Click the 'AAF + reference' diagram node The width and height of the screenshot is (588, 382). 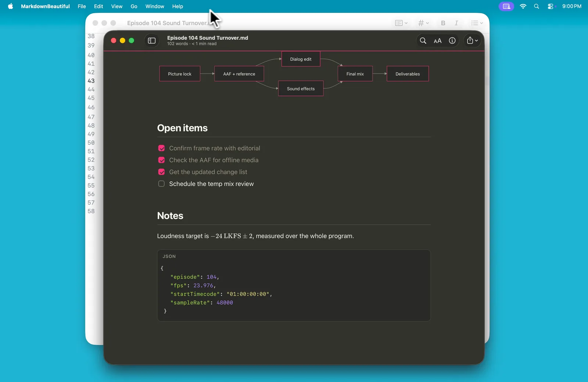[x=239, y=74]
